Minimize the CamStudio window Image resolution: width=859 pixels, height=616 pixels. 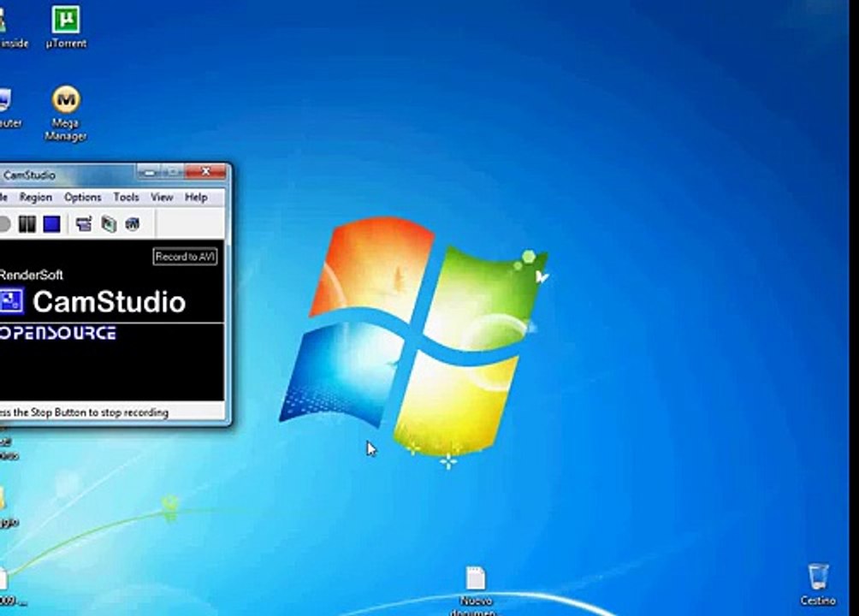tap(148, 172)
